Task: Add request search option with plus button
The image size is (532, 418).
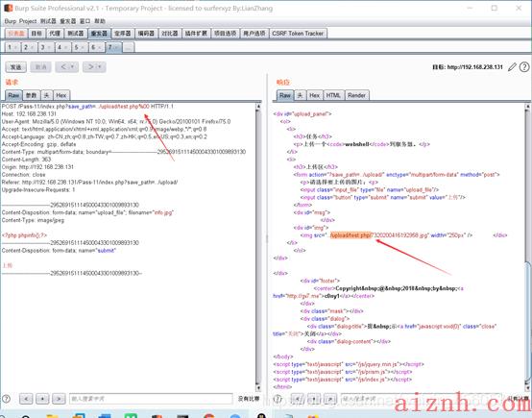Action: 42,399
